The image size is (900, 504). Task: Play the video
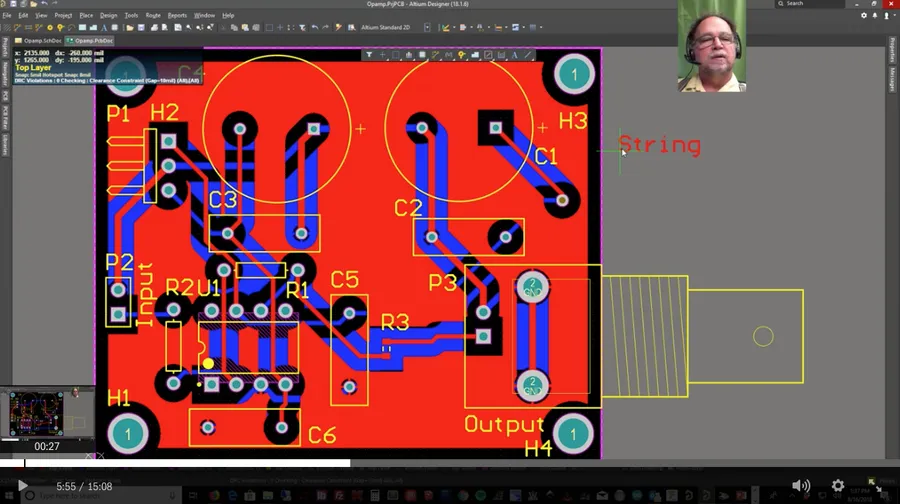point(22,486)
